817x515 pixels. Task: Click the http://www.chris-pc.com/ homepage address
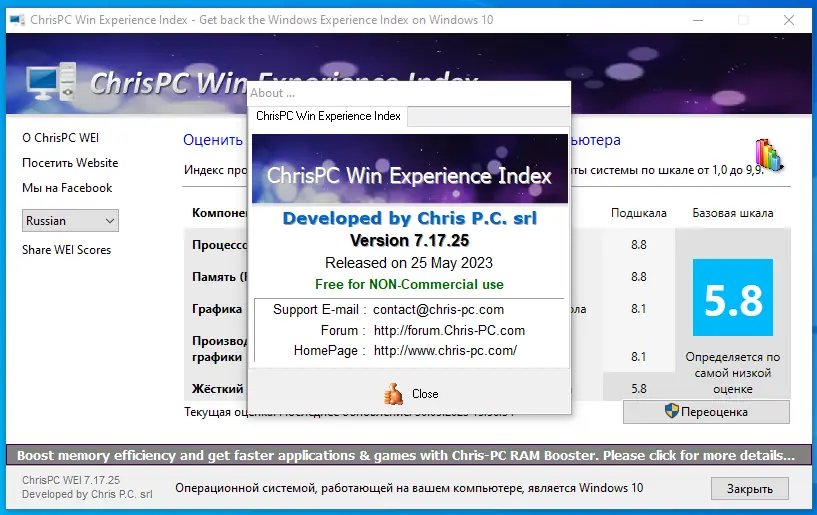pos(445,351)
